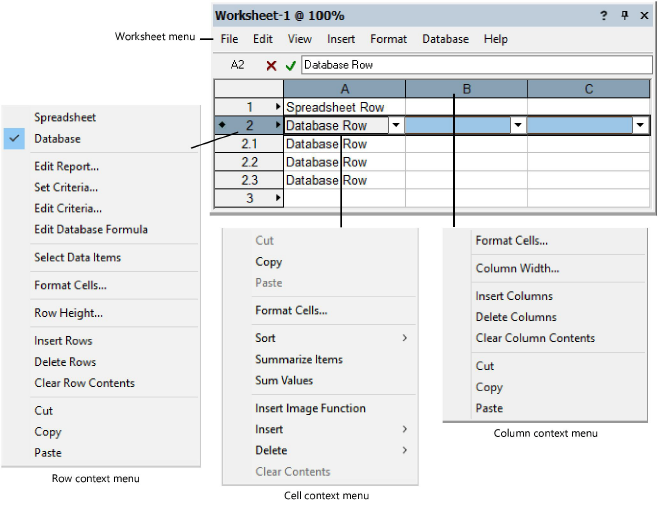658x506 pixels.
Task: Click the question mark help icon in title bar
Action: 603,16
